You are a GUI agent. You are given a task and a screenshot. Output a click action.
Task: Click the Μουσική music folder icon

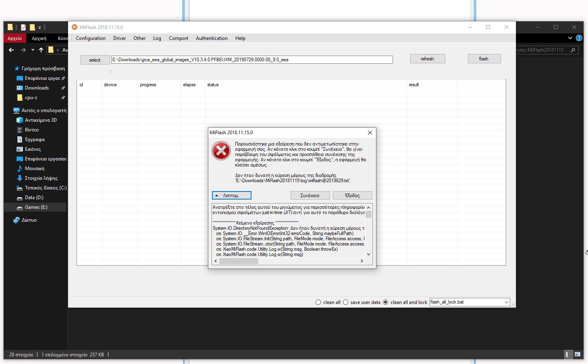tap(19, 168)
